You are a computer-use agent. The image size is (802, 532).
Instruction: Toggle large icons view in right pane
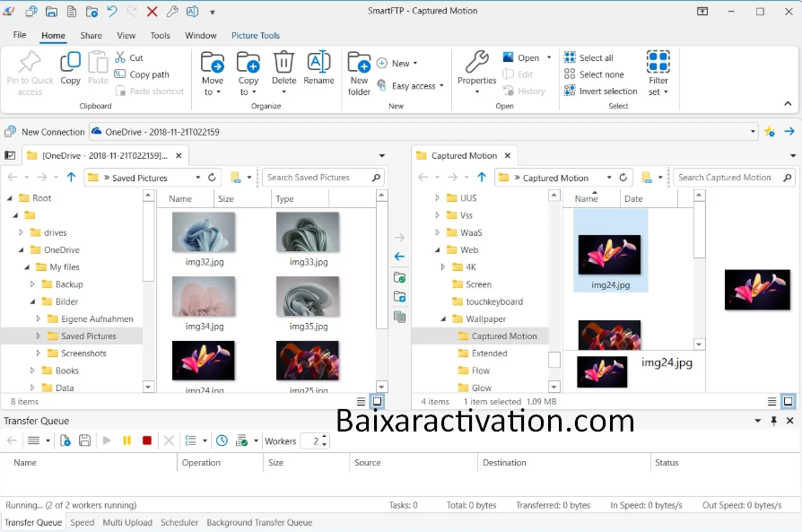click(788, 402)
